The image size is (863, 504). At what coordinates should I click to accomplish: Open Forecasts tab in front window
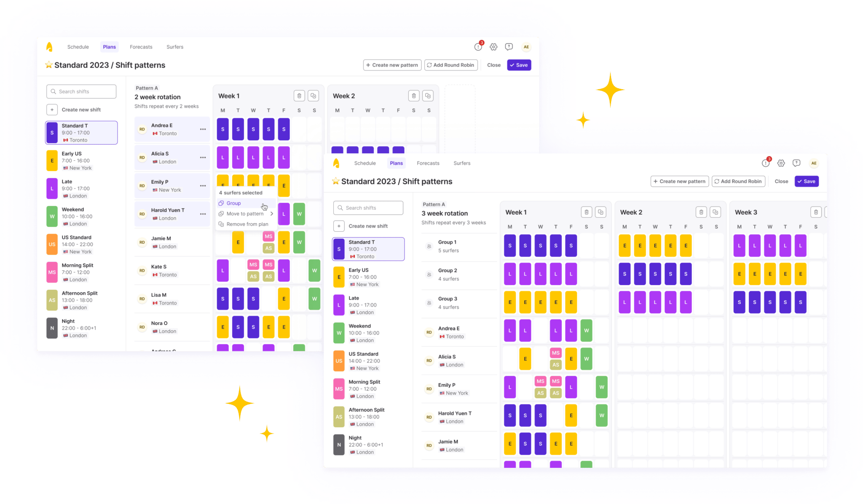click(428, 163)
